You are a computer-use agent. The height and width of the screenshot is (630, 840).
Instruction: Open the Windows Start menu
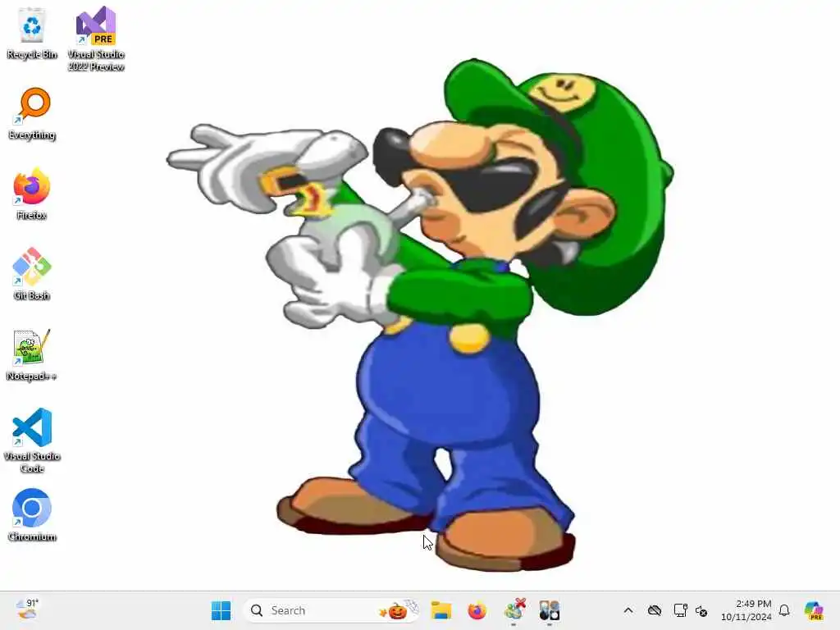pos(221,610)
